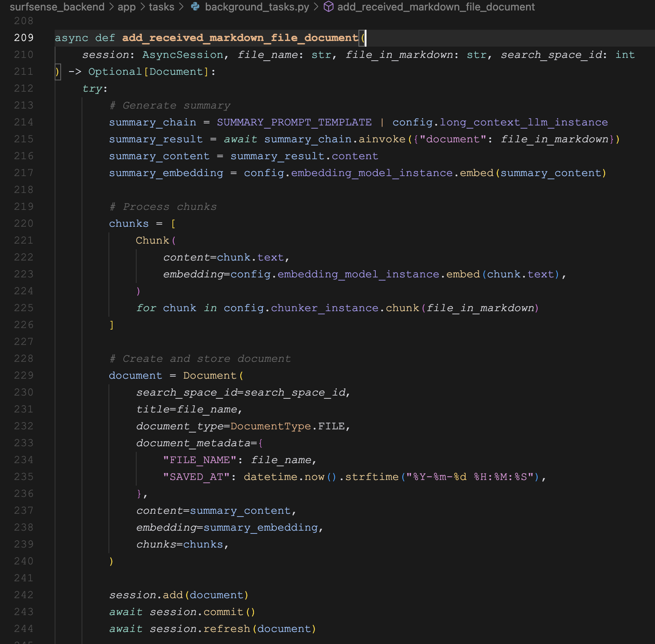Viewport: 655px width, 644px height.
Task: Click the '# Process chunks' comment
Action: (163, 207)
